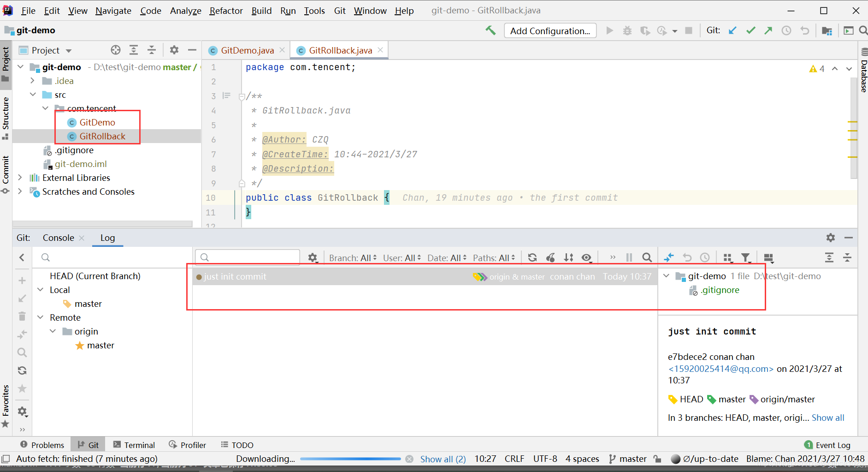Select GitRollback class in project tree
The width and height of the screenshot is (868, 472).
(102, 136)
